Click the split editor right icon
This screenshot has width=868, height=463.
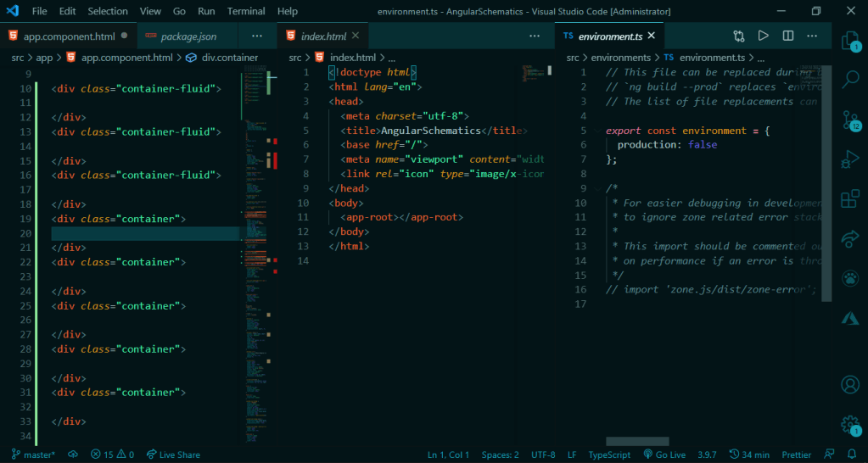[x=788, y=36]
